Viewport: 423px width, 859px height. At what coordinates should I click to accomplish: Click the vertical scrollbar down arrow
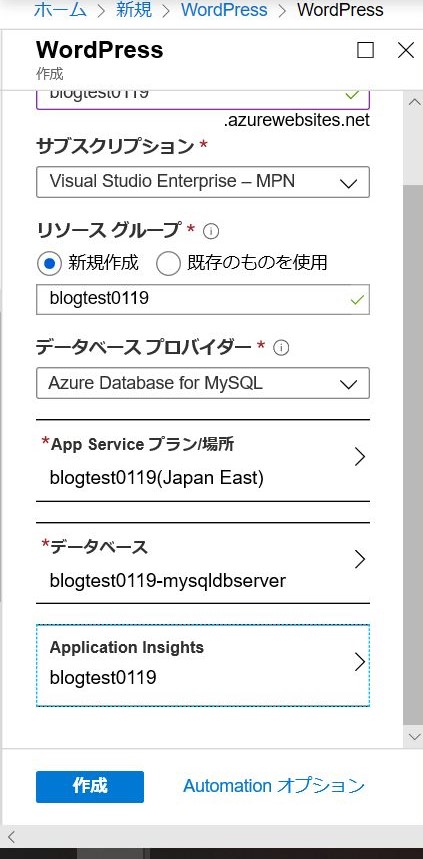click(x=413, y=736)
